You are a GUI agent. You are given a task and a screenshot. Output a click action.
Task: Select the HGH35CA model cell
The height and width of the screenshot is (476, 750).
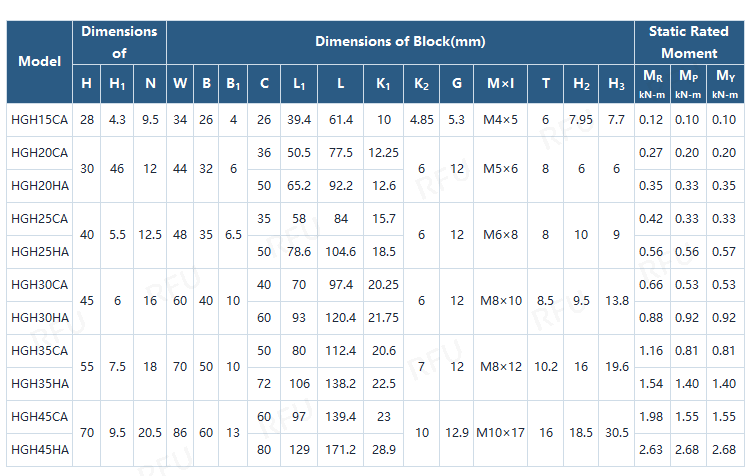click(x=40, y=350)
